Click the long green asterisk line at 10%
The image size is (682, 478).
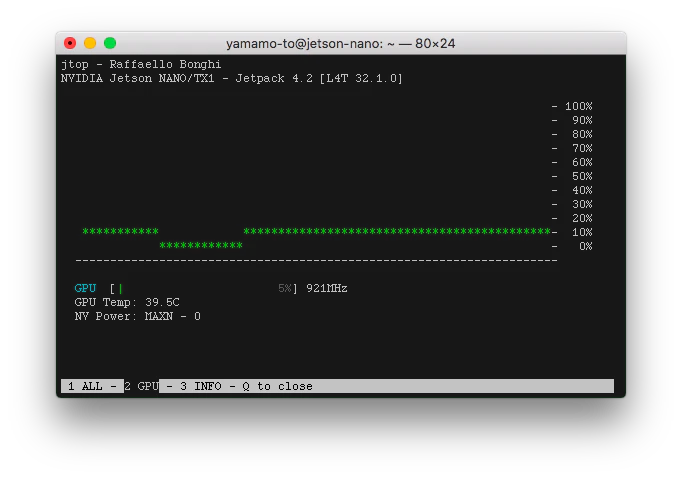(397, 231)
